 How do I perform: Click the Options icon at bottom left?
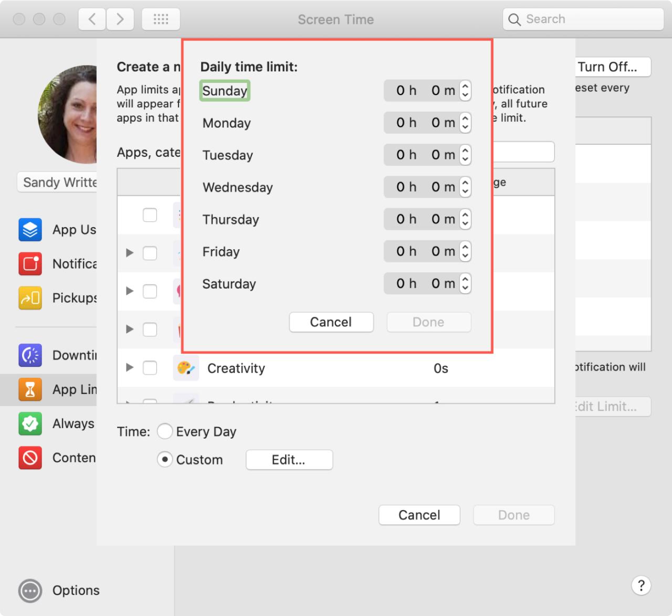tap(30, 590)
